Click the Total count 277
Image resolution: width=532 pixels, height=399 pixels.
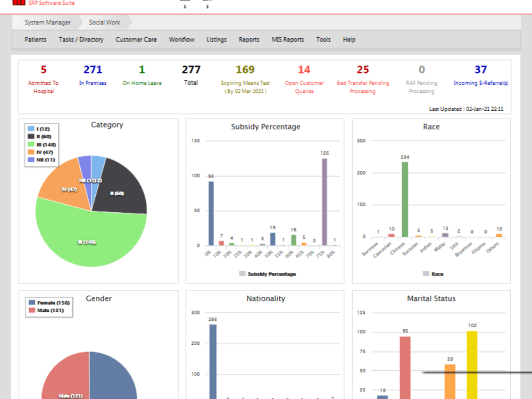tap(191, 70)
